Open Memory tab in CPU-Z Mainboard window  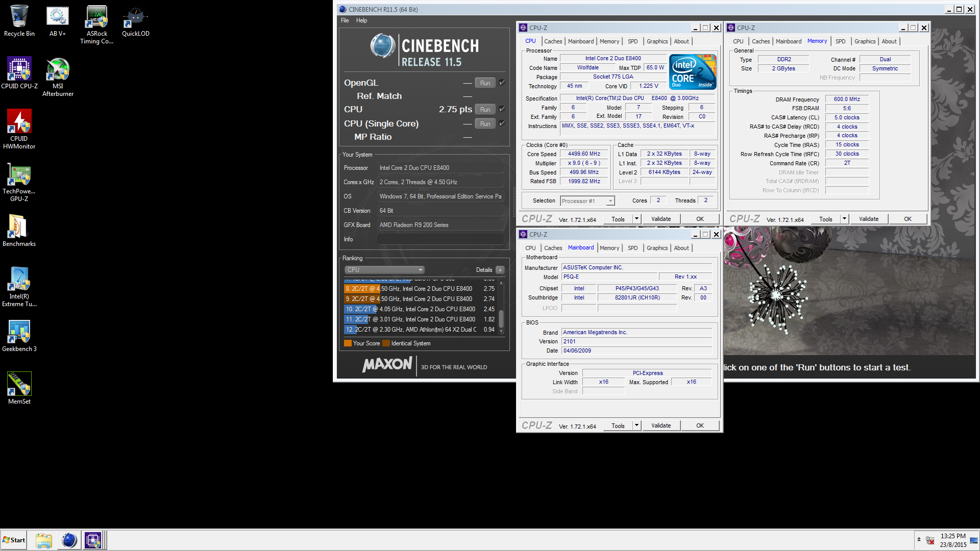tap(609, 248)
